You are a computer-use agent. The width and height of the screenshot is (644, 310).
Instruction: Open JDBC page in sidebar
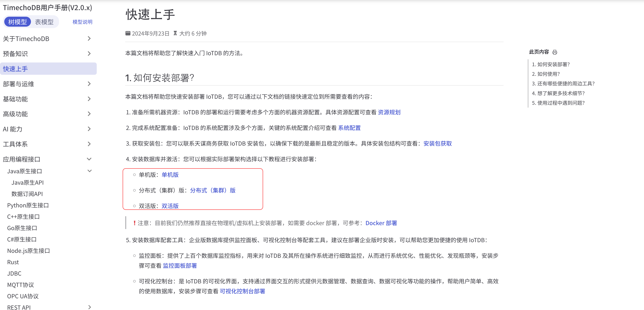coord(14,273)
